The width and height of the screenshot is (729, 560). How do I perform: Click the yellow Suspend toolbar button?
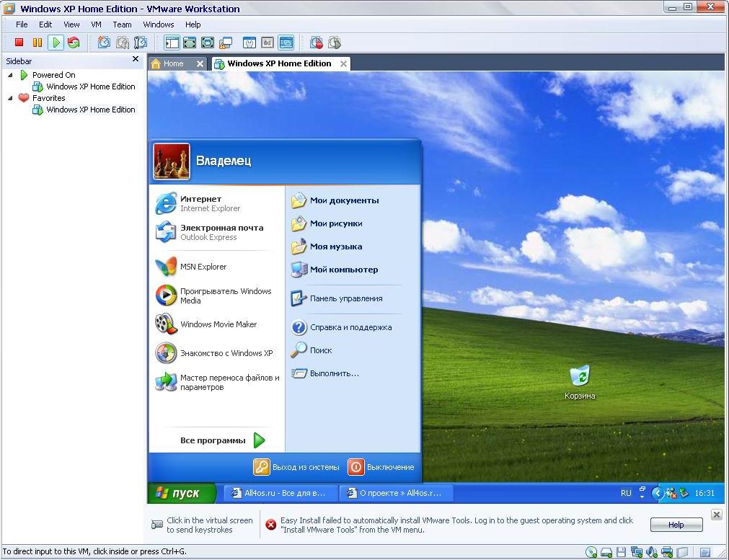click(37, 43)
